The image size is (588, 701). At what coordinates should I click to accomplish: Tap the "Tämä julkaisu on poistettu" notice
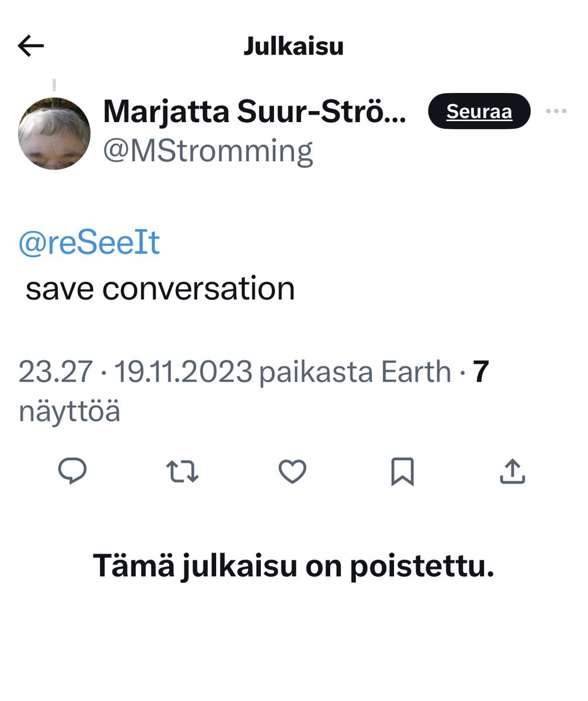pyautogui.click(x=293, y=566)
